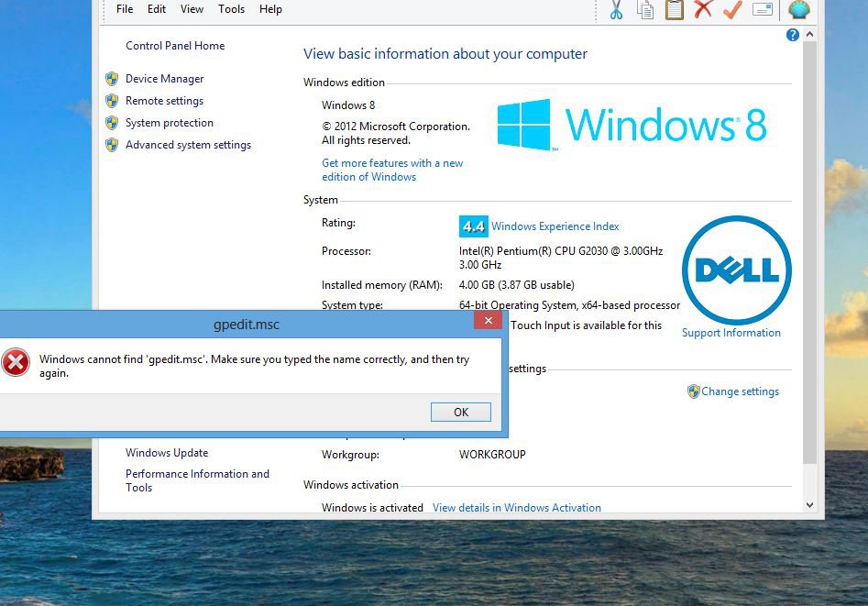
Task: Open help via blue question mark icon
Action: pos(792,35)
